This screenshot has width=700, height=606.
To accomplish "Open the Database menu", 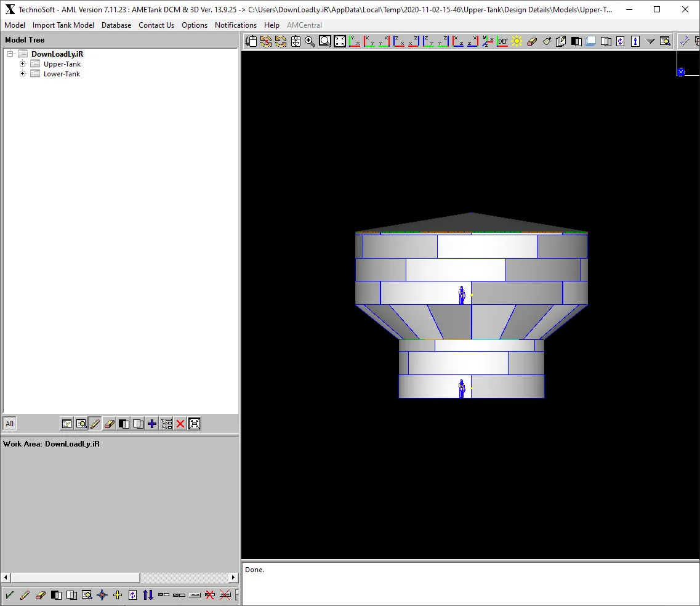I will coord(116,25).
